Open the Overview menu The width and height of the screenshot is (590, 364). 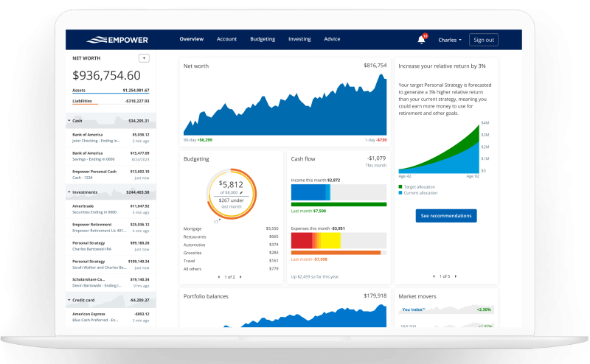(x=192, y=39)
